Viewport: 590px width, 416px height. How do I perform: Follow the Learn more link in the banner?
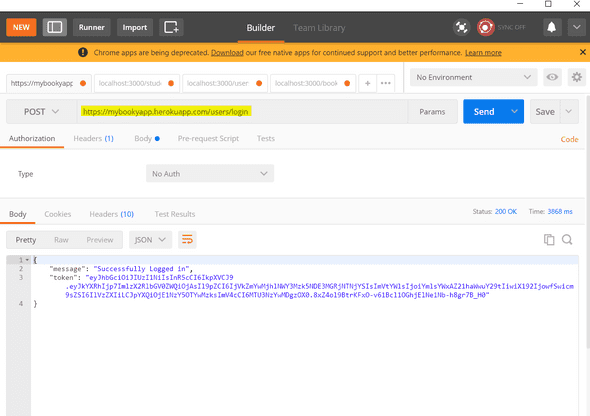point(483,53)
